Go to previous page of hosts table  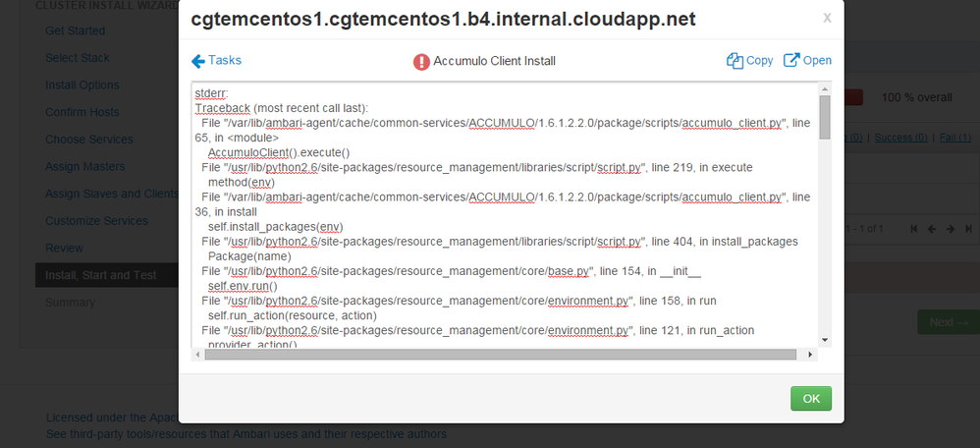click(x=932, y=229)
